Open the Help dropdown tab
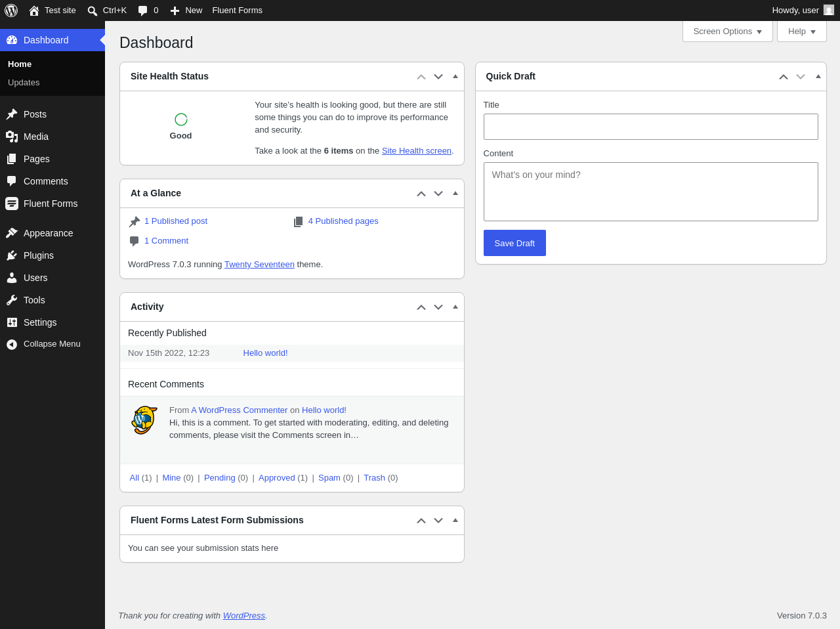 click(802, 32)
